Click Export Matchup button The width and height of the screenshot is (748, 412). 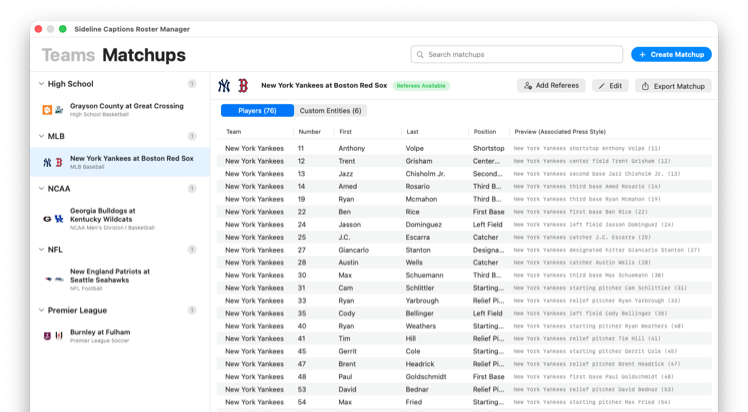[x=673, y=86]
